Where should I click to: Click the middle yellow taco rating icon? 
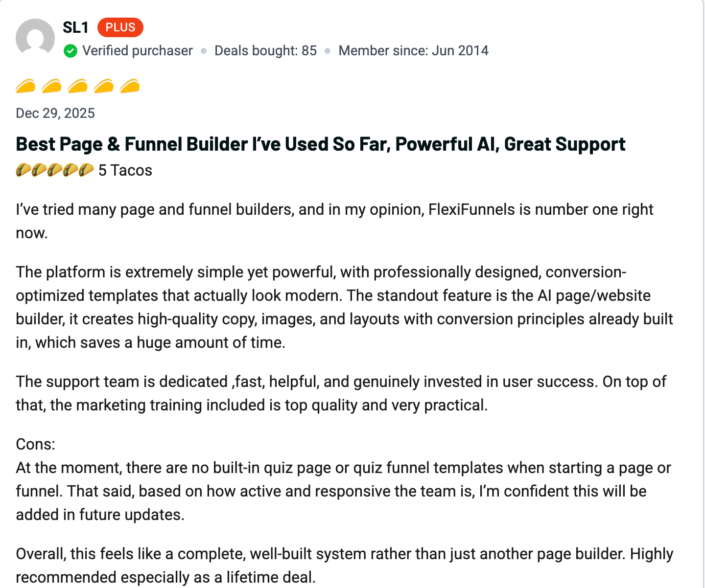77,87
